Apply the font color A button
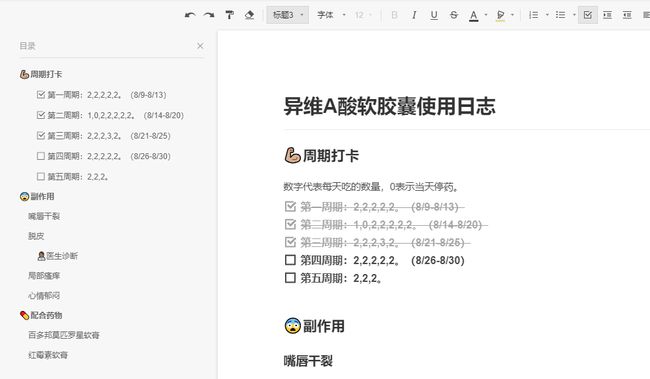 (x=473, y=16)
